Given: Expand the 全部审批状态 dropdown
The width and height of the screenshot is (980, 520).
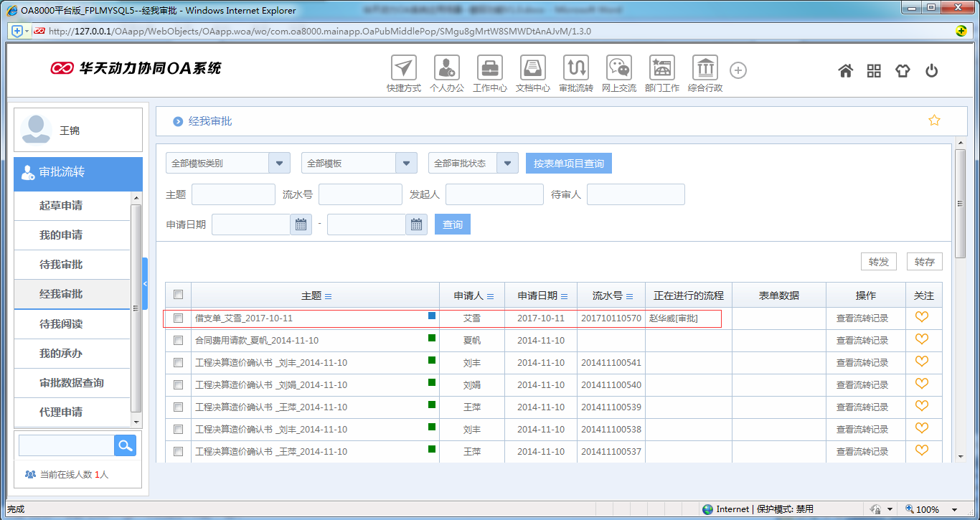Looking at the screenshot, I should (507, 163).
